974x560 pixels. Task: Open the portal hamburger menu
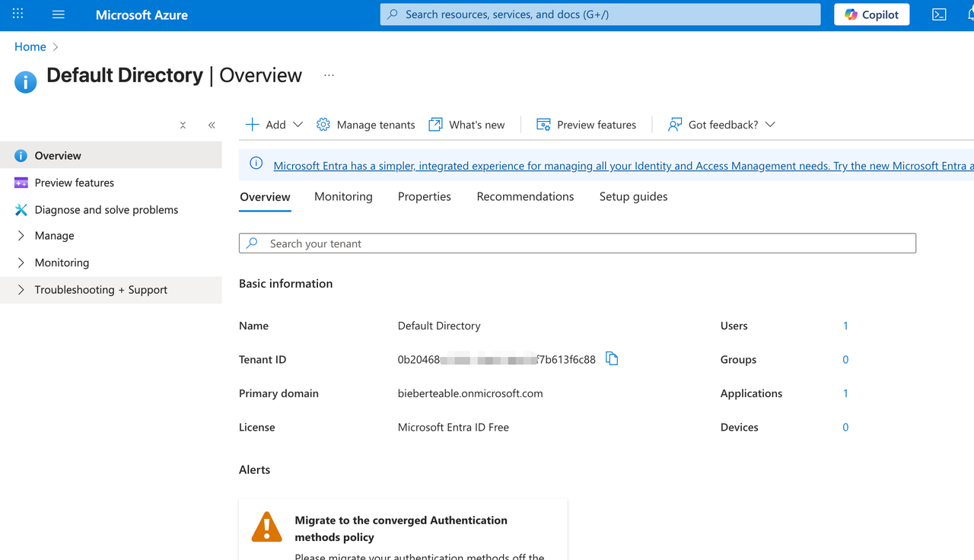tap(59, 14)
